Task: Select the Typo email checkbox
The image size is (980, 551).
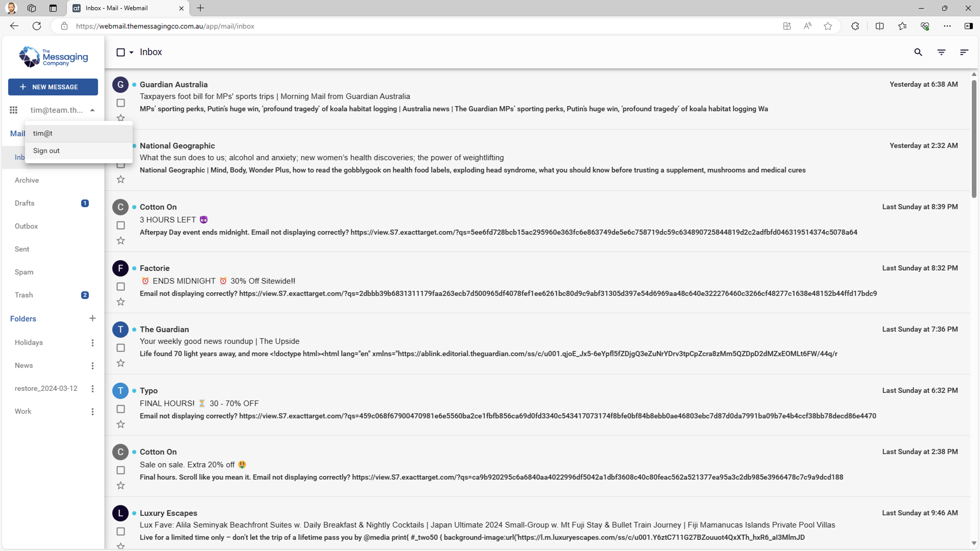Action: (x=120, y=409)
